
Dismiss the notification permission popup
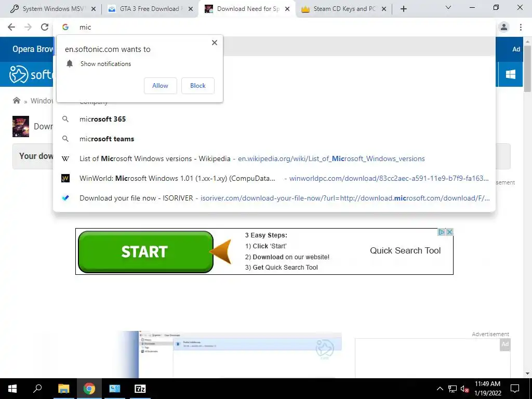(x=215, y=43)
